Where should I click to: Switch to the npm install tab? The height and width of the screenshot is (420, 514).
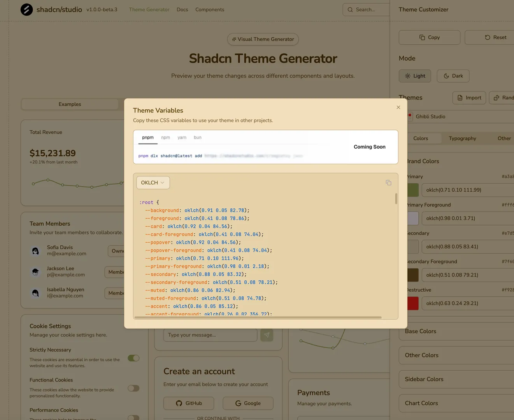click(166, 137)
